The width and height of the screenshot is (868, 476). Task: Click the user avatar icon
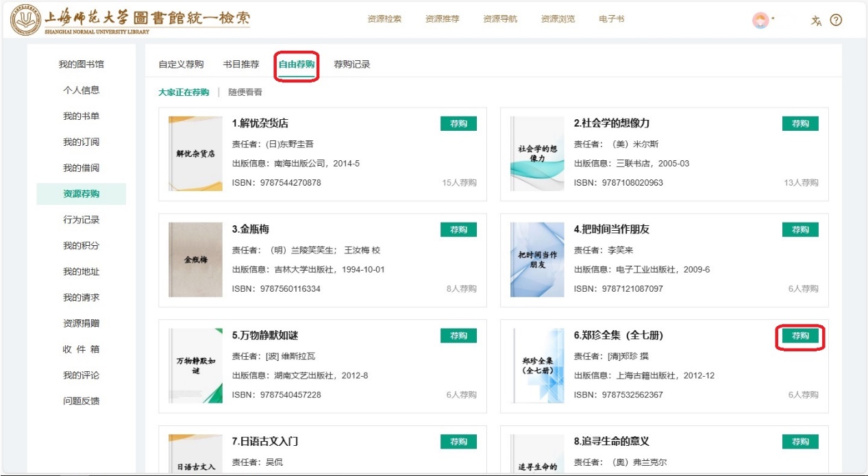[760, 21]
